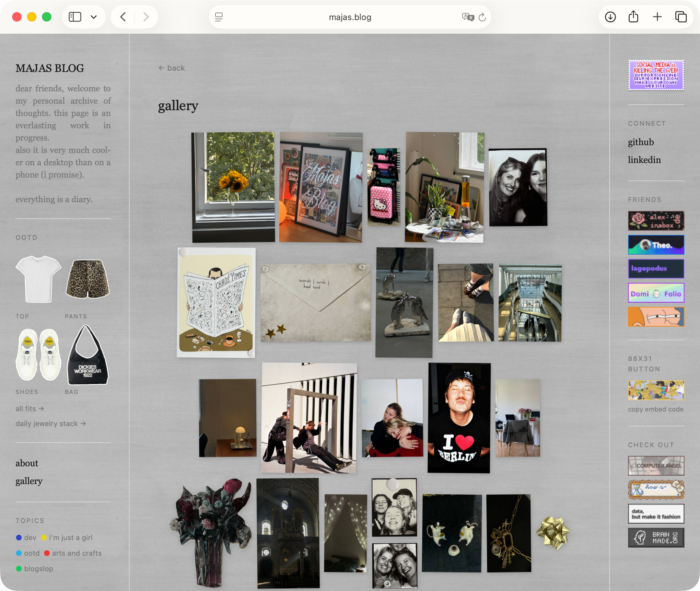Image resolution: width=700 pixels, height=591 pixels.
Task: Open the linkedin link
Action: point(644,160)
